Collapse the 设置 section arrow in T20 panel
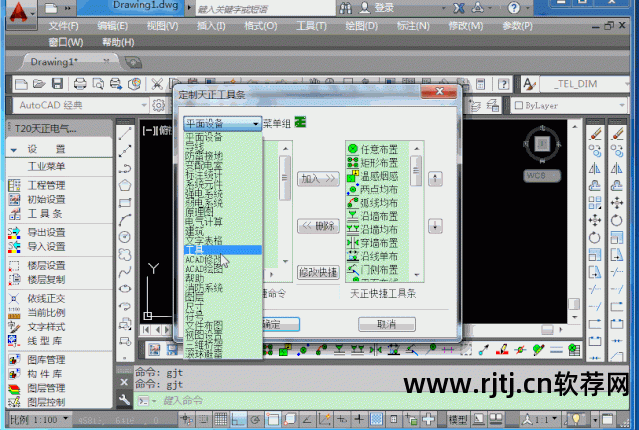The width and height of the screenshot is (639, 430). coord(14,150)
